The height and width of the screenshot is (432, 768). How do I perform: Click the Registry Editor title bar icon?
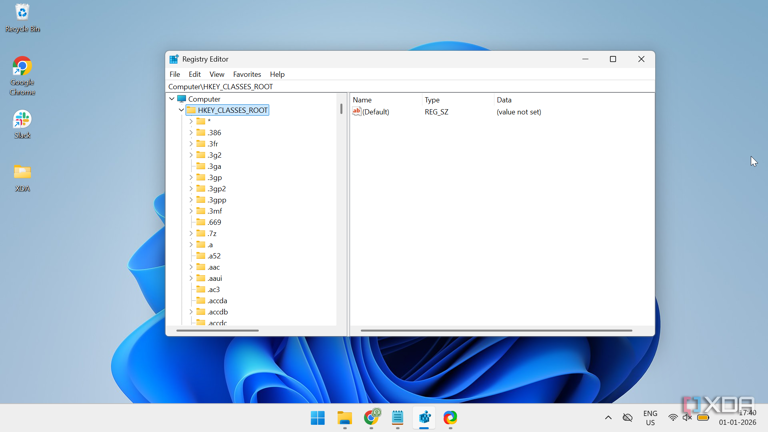[174, 59]
